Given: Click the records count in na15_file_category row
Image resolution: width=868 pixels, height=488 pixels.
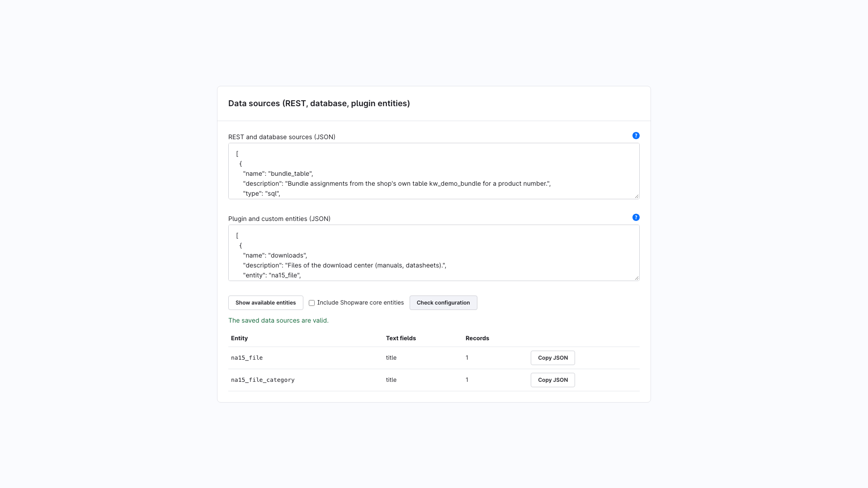Looking at the screenshot, I should click(467, 380).
